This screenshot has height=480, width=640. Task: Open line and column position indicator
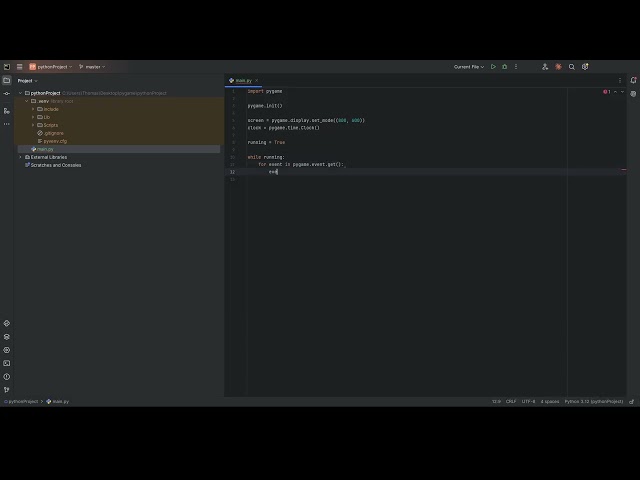pos(496,402)
